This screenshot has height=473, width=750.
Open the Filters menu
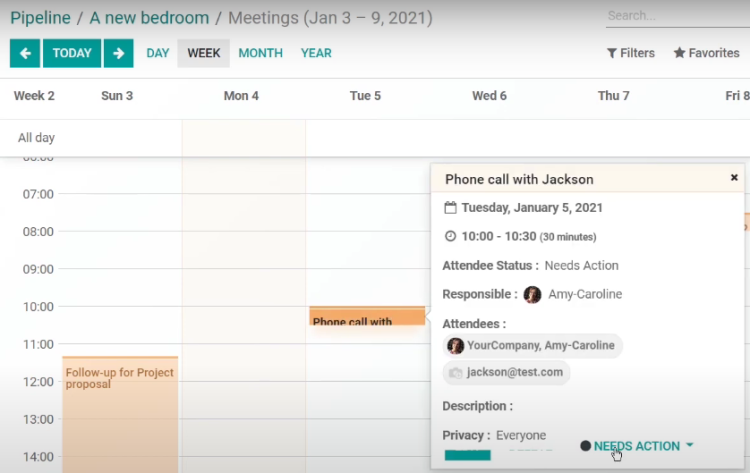pyautogui.click(x=631, y=53)
